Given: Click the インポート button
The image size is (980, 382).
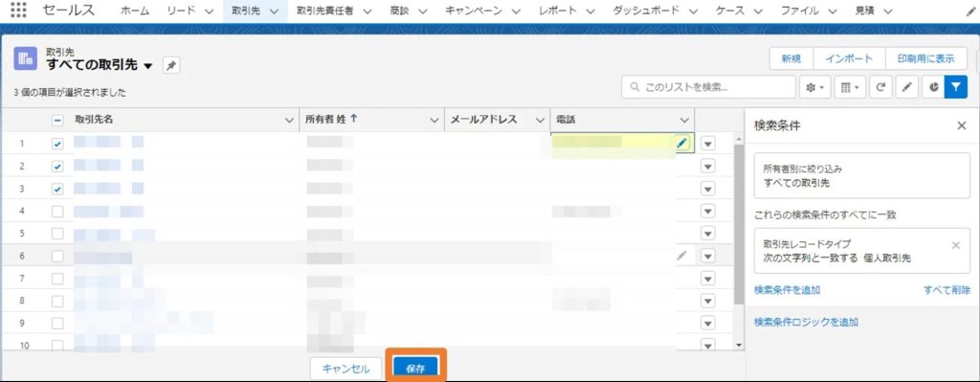Looking at the screenshot, I should (849, 58).
